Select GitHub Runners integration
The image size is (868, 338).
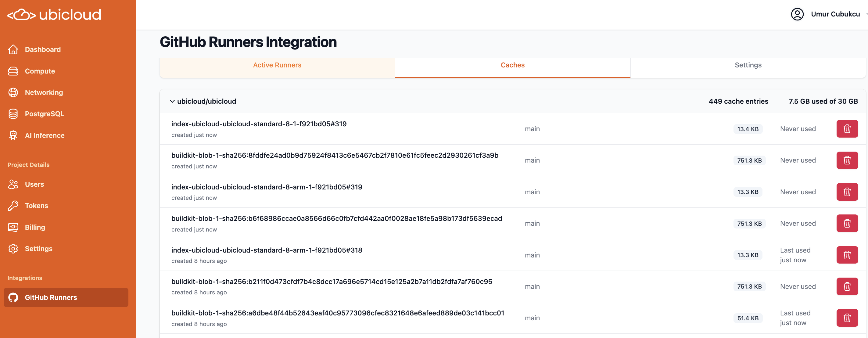[x=66, y=297]
